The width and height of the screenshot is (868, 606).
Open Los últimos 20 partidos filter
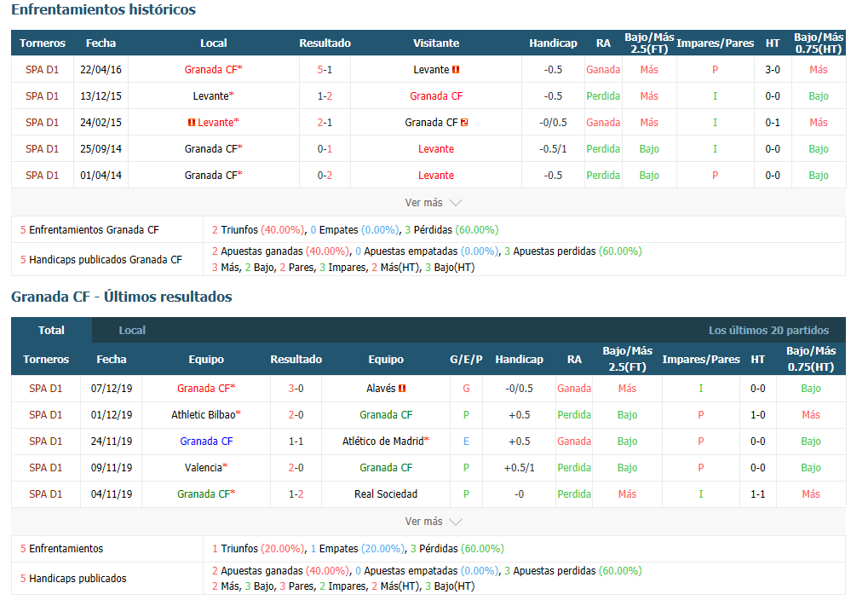click(x=768, y=330)
